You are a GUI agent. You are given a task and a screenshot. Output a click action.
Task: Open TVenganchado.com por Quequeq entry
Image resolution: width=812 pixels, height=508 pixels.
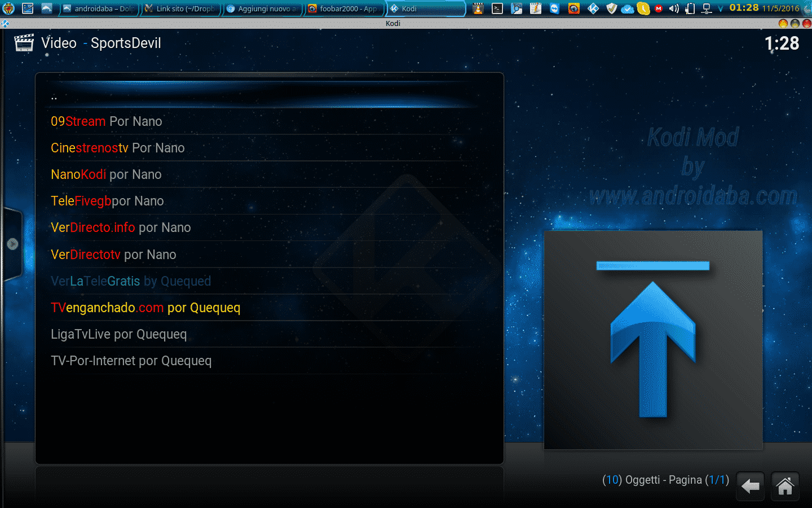269,308
